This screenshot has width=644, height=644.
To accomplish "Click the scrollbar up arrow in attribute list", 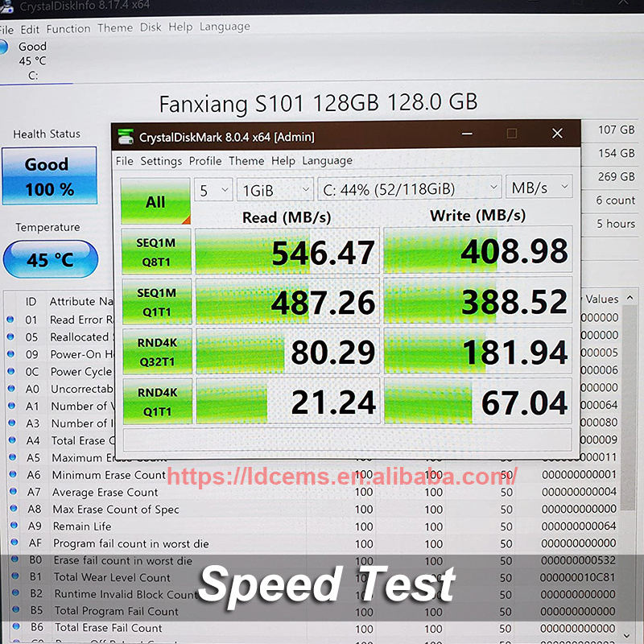I will tap(630, 297).
